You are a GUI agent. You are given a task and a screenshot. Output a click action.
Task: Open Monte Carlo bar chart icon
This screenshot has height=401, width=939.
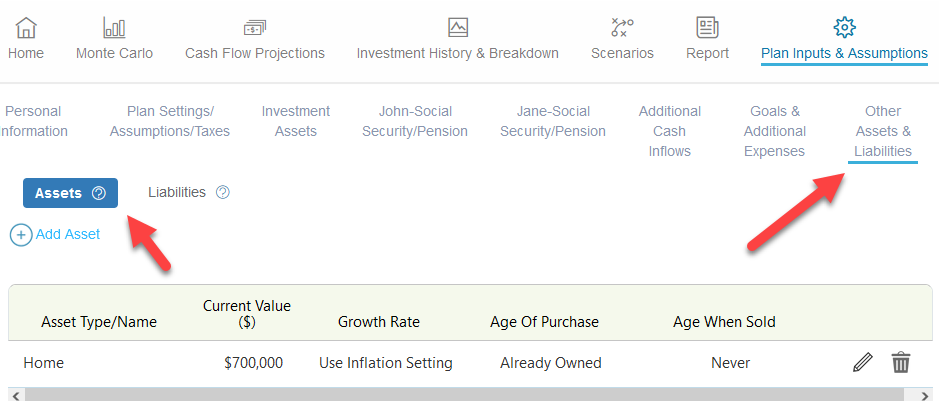pos(114,28)
